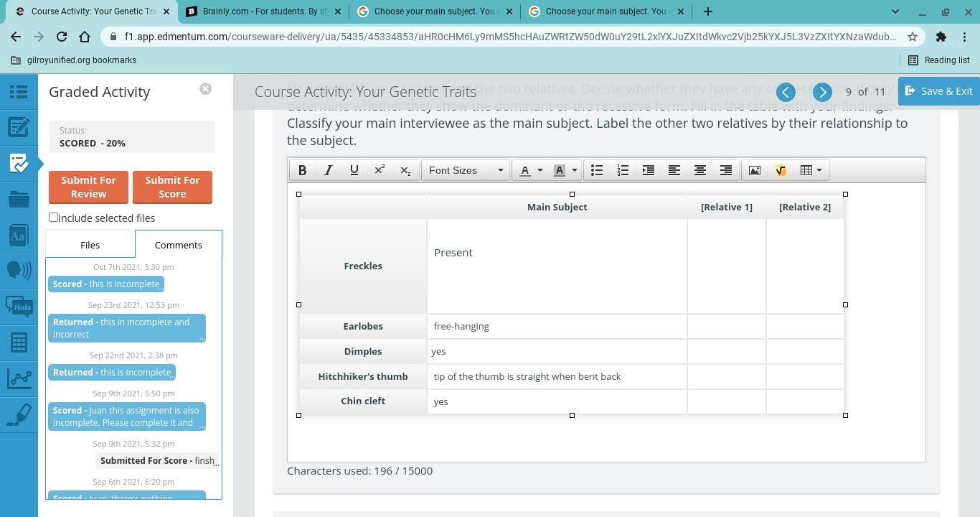Screen dimensions: 980x517
Task: Toggle bold formatting in the editor
Action: coord(302,170)
